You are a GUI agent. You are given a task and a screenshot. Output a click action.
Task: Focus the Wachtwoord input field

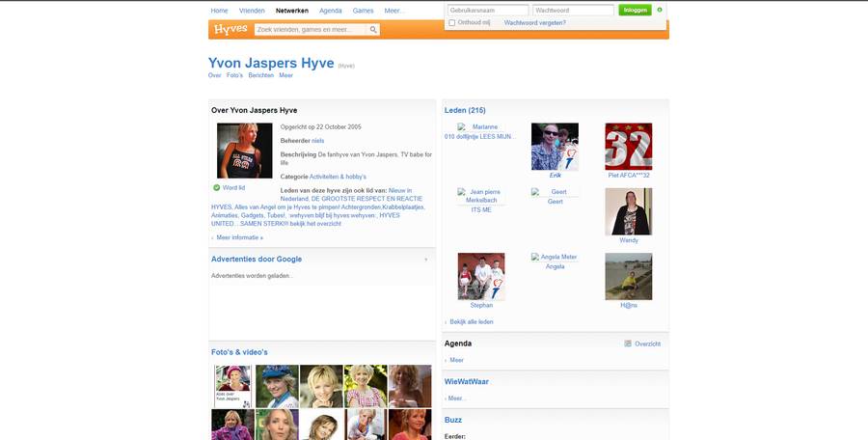coord(573,10)
